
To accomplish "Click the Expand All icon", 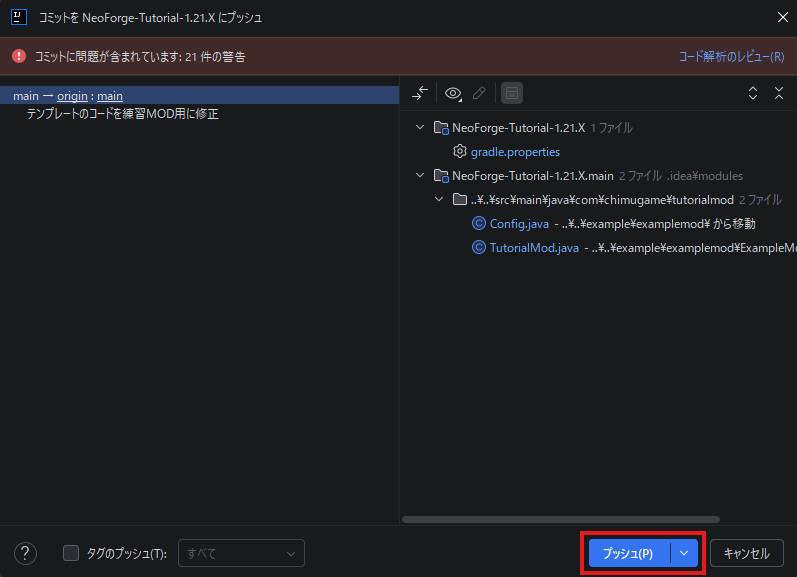I will tap(753, 93).
